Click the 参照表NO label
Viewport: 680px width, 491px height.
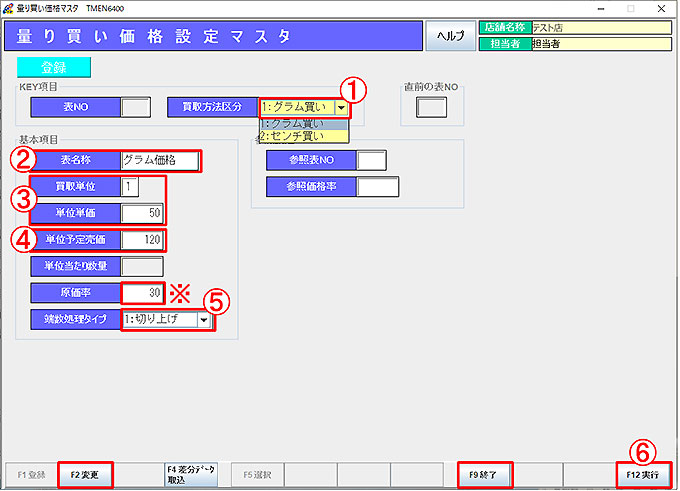(311, 160)
